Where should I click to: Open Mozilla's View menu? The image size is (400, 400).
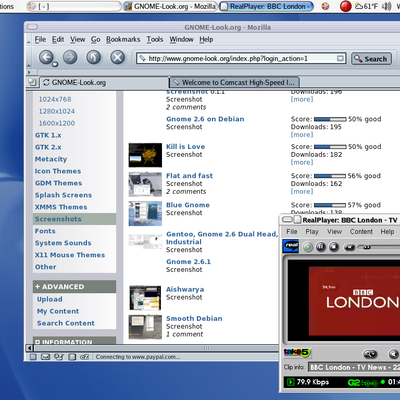[77, 39]
